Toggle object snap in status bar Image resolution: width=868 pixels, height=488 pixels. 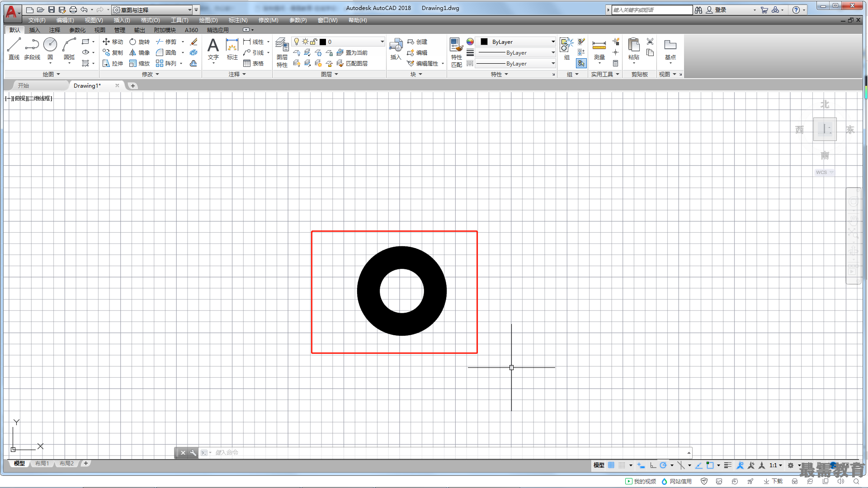tap(710, 465)
